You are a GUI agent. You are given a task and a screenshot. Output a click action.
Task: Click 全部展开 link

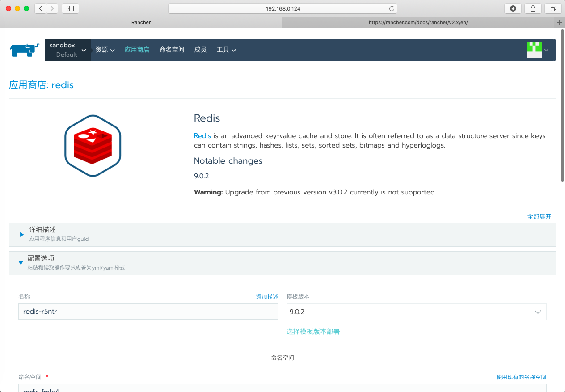pos(539,216)
